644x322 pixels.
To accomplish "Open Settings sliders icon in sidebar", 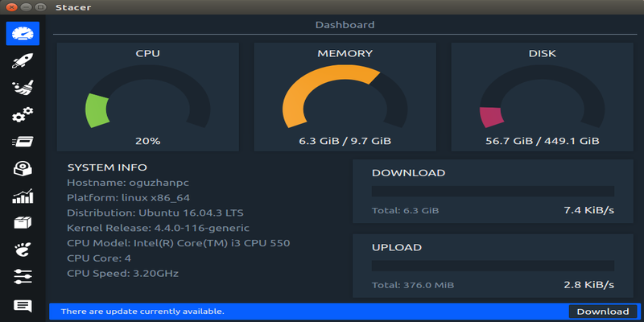I will [23, 276].
